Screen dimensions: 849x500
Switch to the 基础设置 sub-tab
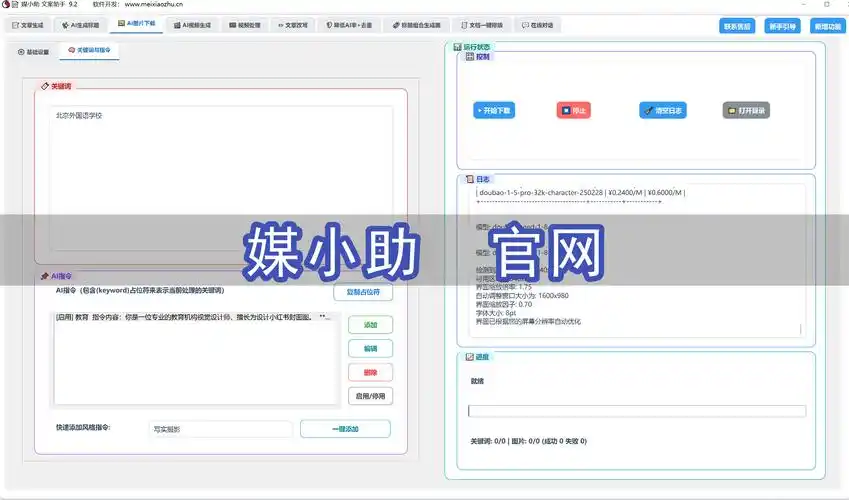coord(34,52)
